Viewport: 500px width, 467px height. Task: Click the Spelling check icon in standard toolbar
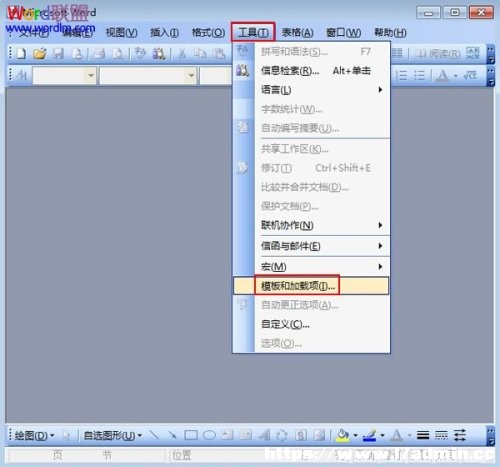(140, 53)
